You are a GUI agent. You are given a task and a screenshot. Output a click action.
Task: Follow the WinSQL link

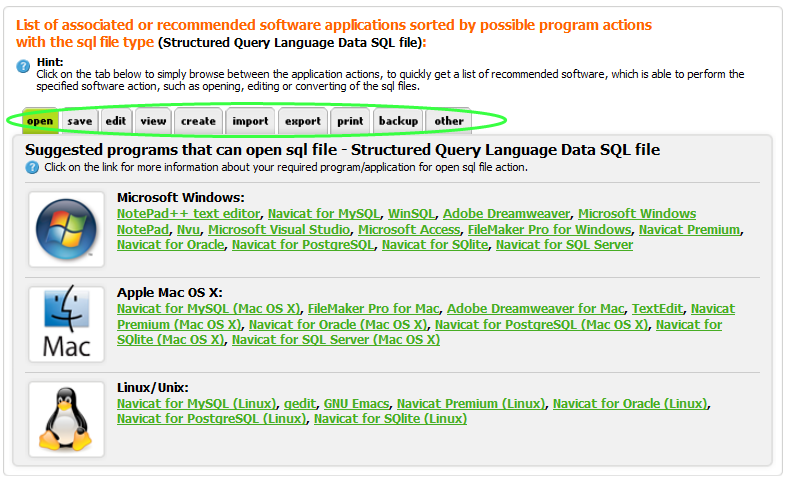coord(411,214)
